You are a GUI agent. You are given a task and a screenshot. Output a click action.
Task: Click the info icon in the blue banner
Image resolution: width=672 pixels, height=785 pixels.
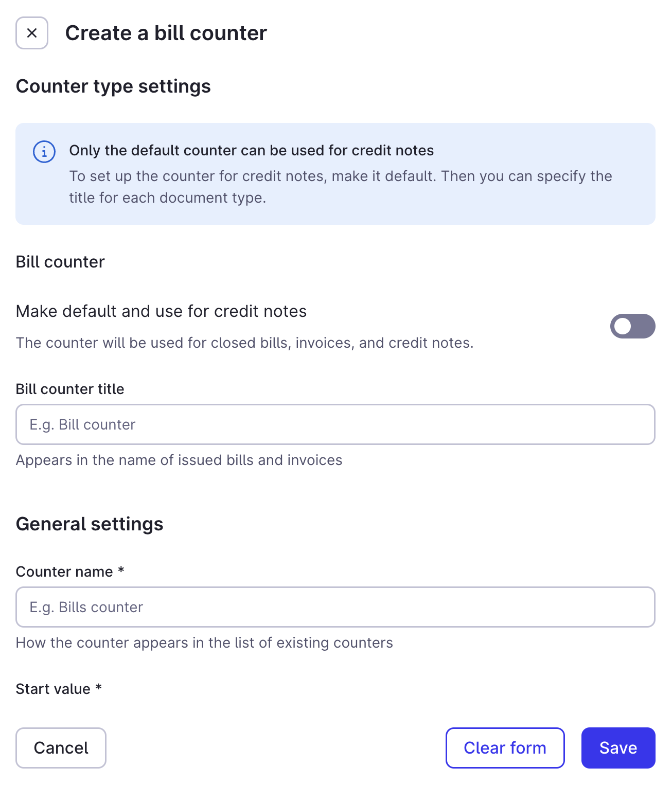[44, 151]
